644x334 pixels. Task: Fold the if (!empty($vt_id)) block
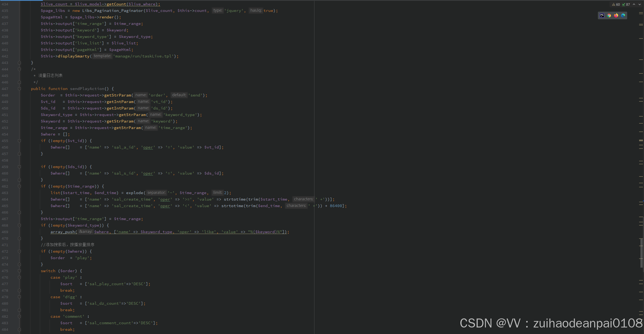19,141
